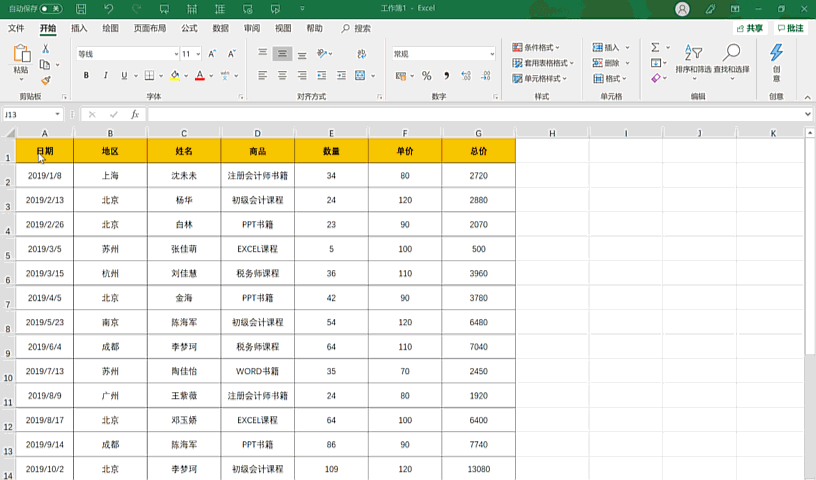The image size is (816, 480).
Task: Click the red font color swatch
Action: click(199, 76)
